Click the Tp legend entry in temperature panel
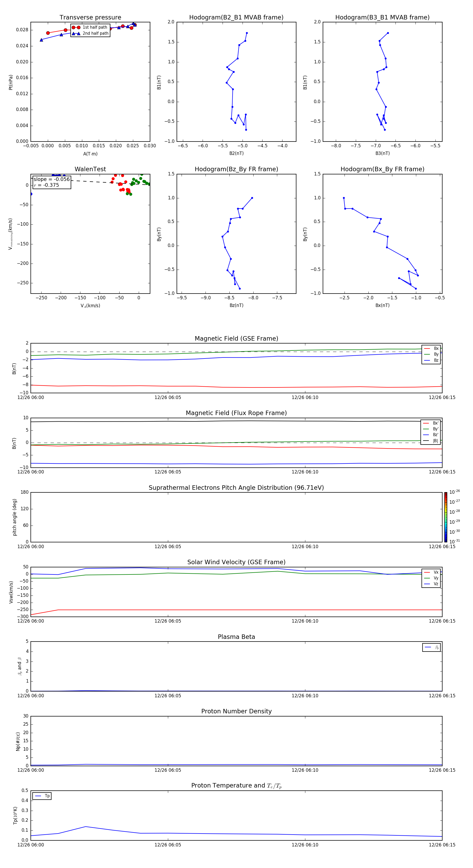Image resolution: width=473 pixels, height=868 pixels. point(42,796)
